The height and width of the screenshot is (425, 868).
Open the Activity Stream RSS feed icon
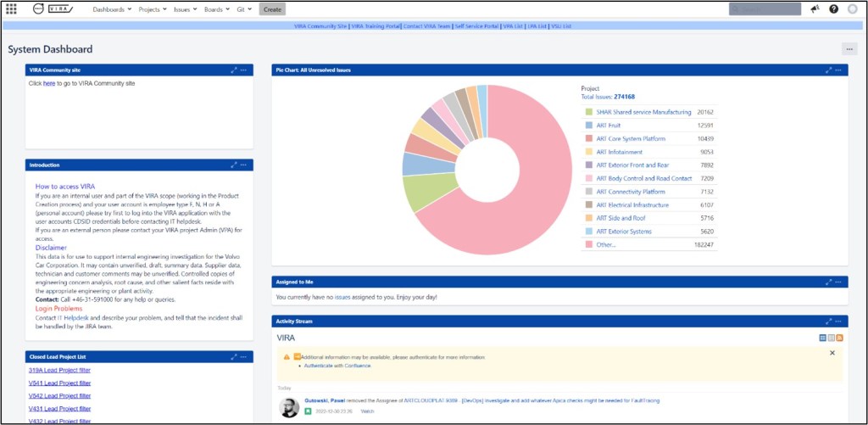[839, 338]
